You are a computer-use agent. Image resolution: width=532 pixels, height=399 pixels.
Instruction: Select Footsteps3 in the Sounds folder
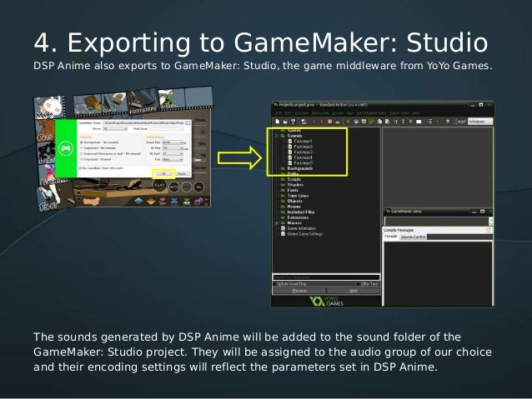[x=304, y=152]
